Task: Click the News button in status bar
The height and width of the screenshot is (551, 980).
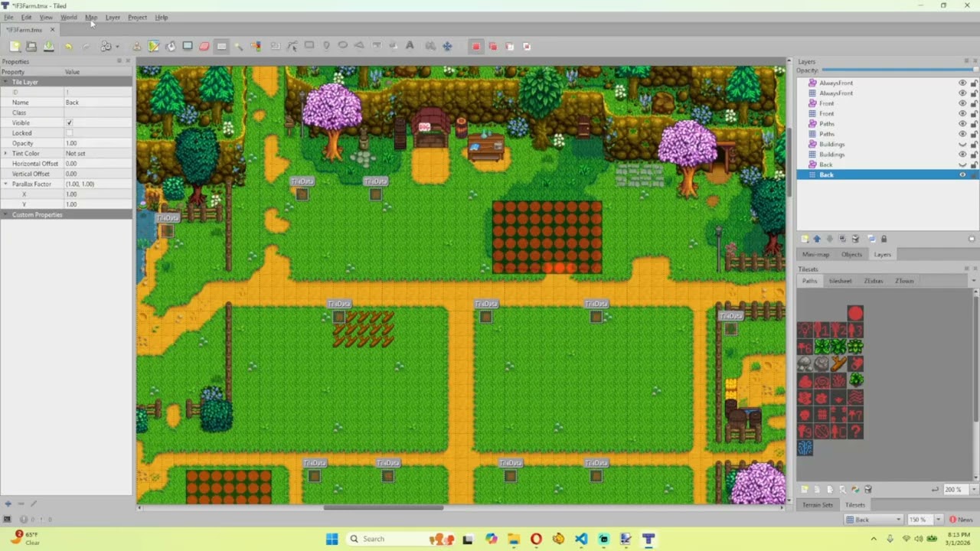Action: point(961,520)
